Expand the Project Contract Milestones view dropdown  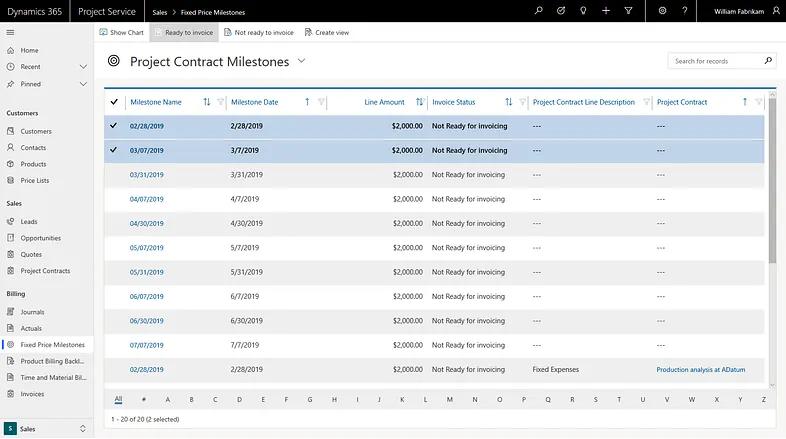pos(302,61)
